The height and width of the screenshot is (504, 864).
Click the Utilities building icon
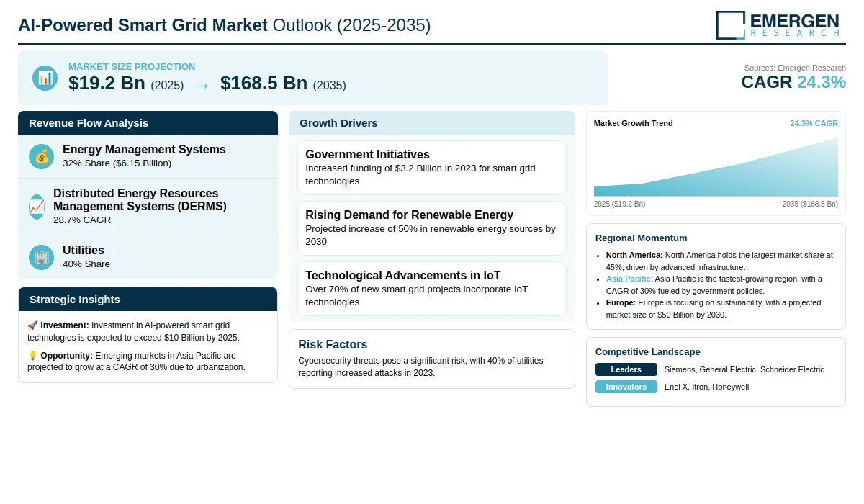pos(41,257)
